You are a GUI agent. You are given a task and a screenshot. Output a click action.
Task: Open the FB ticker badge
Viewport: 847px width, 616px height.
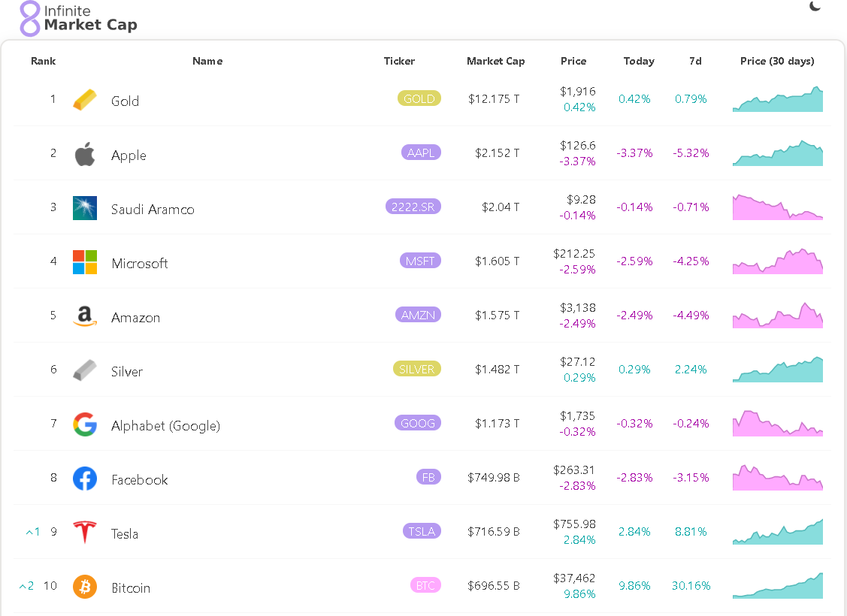(x=429, y=477)
